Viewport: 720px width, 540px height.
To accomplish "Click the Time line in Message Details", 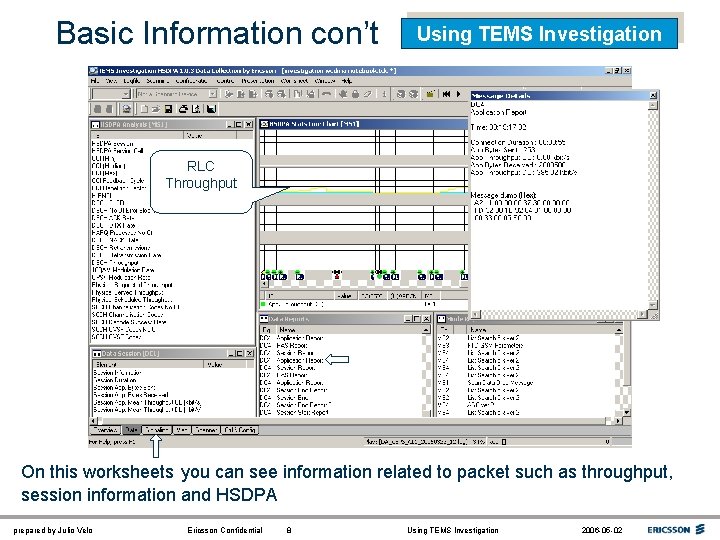I will point(499,127).
